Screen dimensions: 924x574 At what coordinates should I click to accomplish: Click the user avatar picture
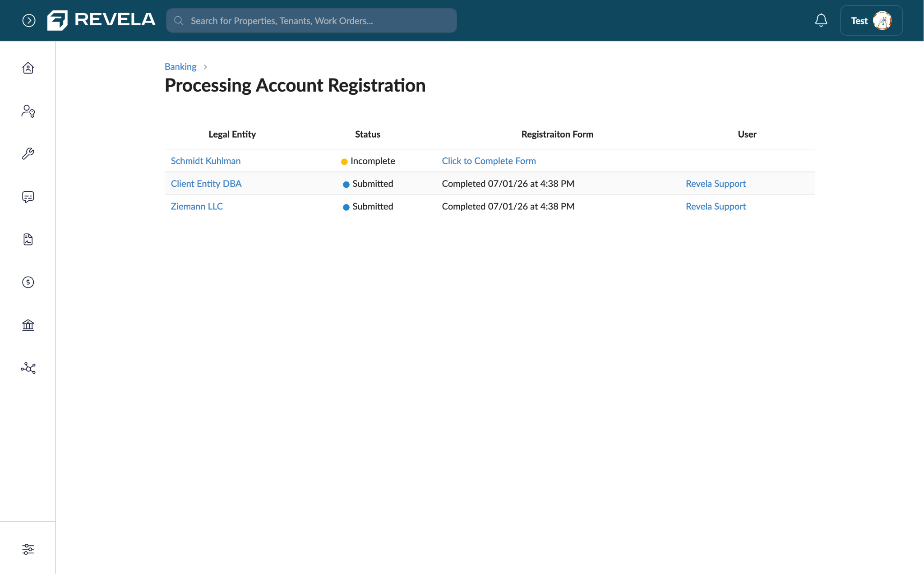tap(882, 20)
